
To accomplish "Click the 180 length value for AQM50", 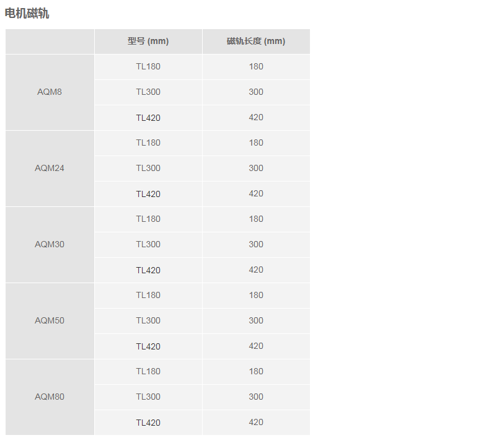I will (x=256, y=296).
